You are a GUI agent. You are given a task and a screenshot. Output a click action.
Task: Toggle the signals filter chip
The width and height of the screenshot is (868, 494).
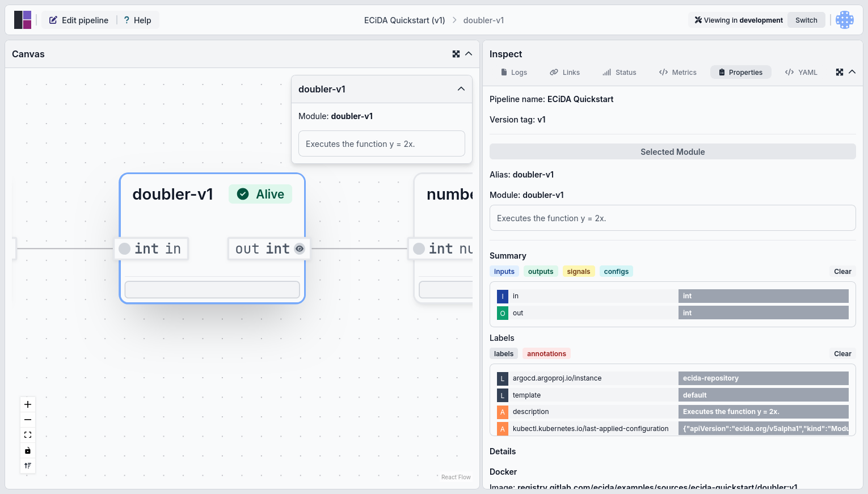[579, 271]
